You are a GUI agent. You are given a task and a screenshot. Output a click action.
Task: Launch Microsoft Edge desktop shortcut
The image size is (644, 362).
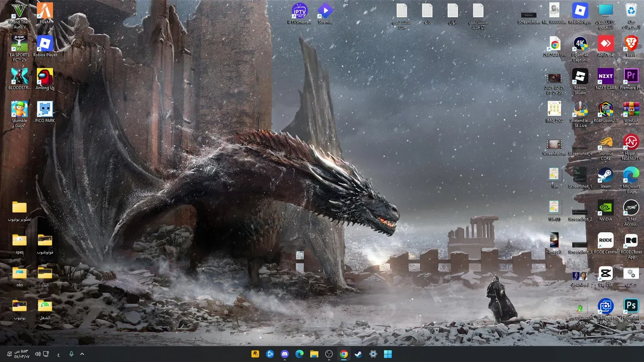[631, 180]
